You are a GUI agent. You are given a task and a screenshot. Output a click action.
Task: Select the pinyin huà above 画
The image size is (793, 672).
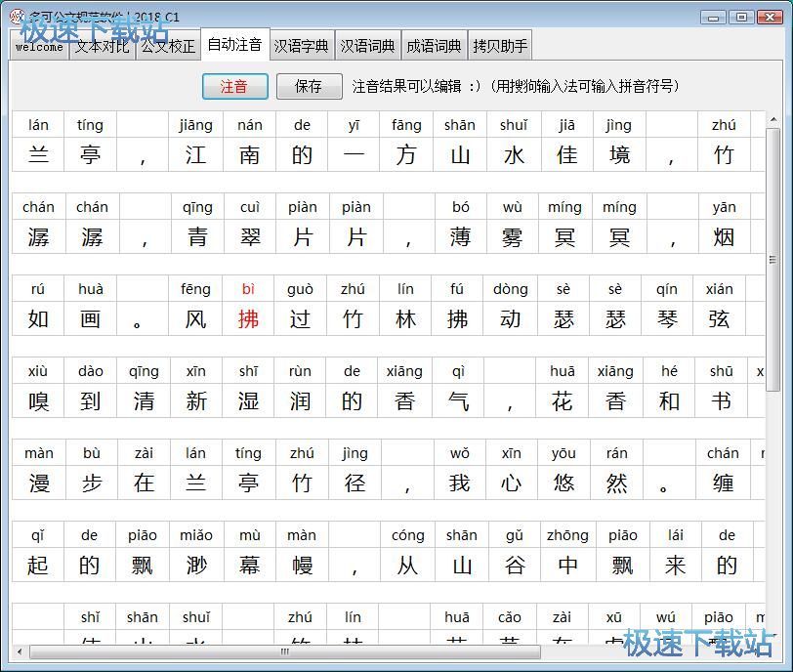[x=91, y=289]
